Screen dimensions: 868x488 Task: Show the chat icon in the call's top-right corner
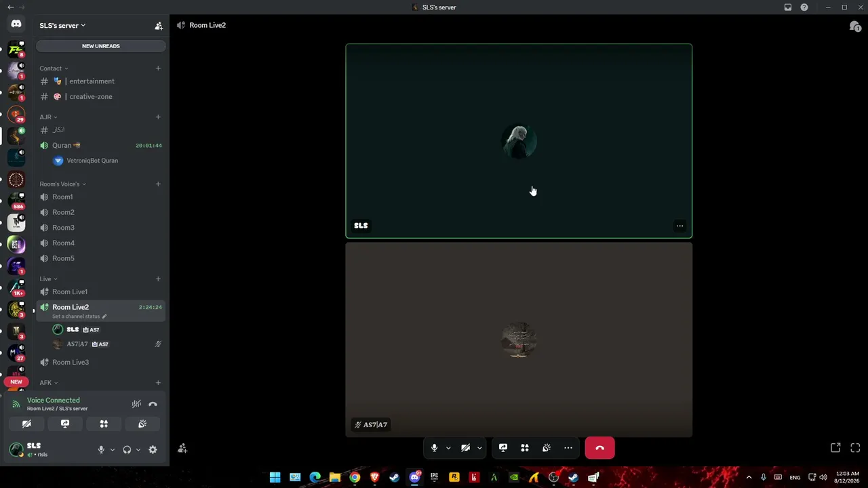(854, 26)
